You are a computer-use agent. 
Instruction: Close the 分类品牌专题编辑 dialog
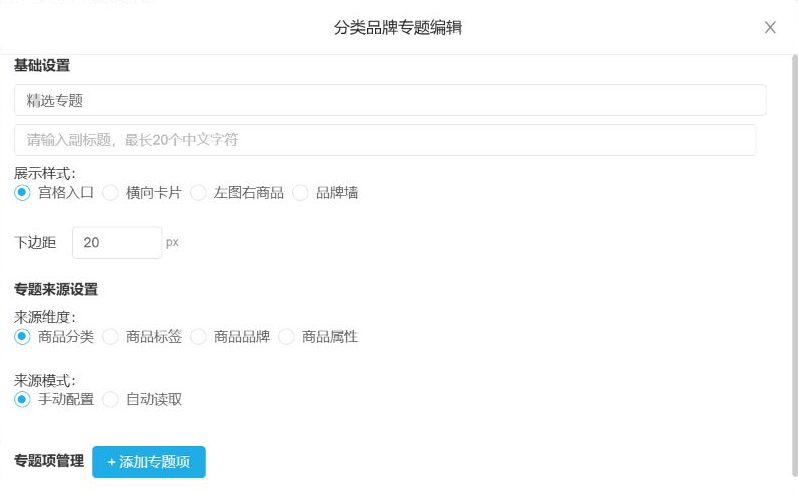(770, 27)
